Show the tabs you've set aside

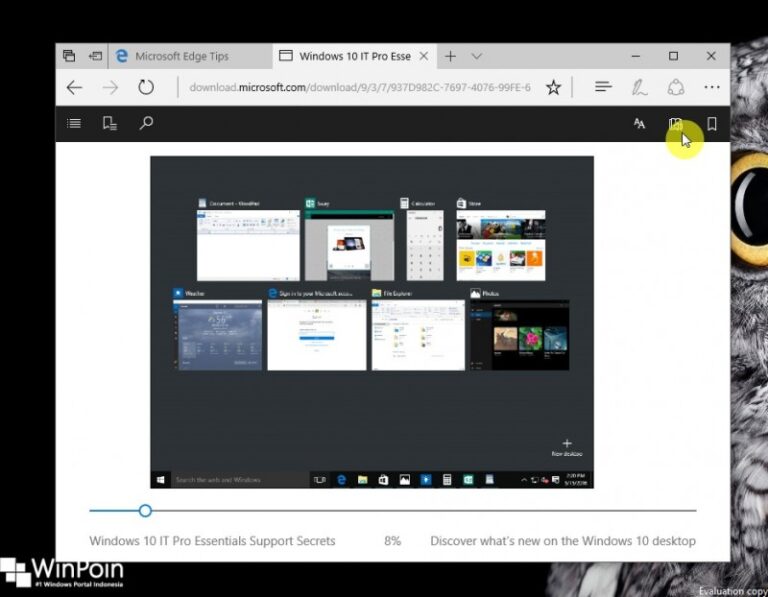[x=69, y=56]
